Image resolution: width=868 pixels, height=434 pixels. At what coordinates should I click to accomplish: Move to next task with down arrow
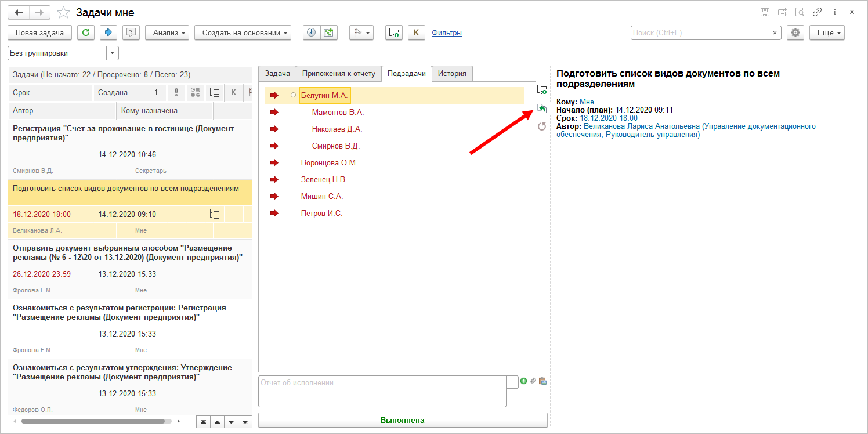pyautogui.click(x=231, y=421)
